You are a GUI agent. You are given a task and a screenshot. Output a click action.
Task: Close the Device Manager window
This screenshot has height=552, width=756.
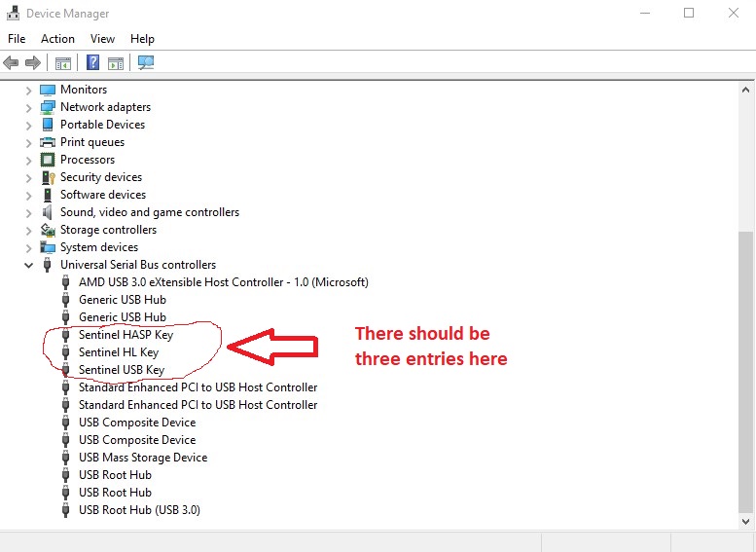click(x=734, y=13)
